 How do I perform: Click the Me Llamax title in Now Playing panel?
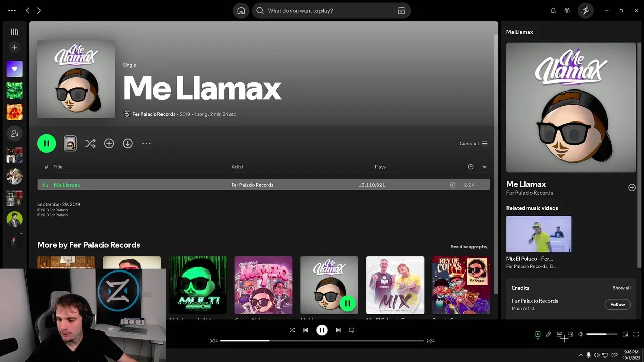(x=526, y=184)
